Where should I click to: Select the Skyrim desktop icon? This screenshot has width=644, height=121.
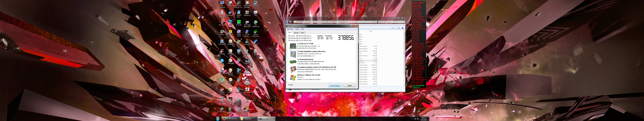point(247,52)
